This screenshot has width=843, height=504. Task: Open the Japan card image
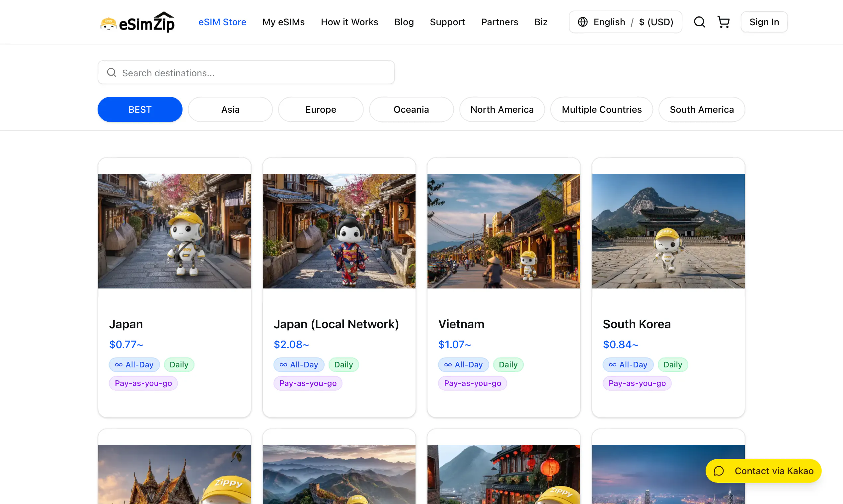coord(174,231)
